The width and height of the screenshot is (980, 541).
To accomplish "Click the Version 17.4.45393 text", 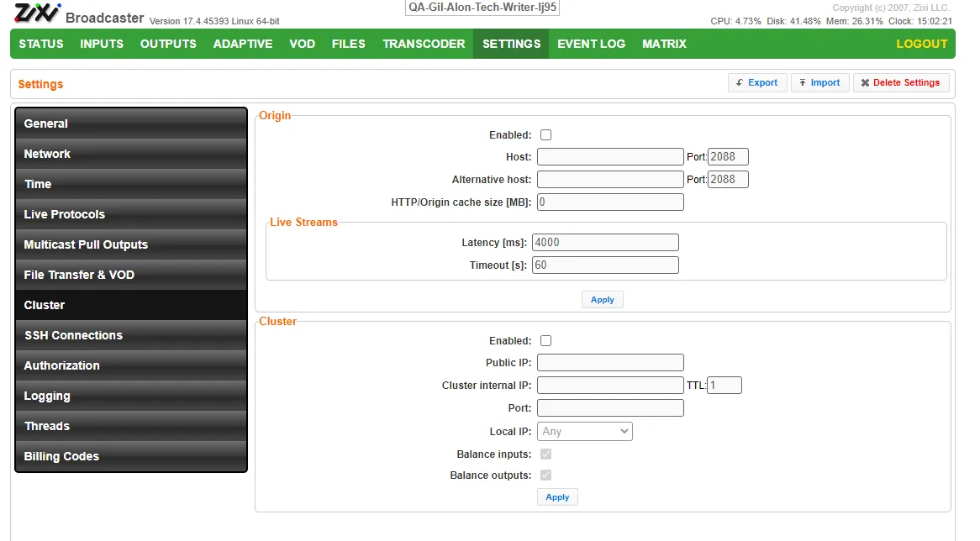I will [x=214, y=21].
